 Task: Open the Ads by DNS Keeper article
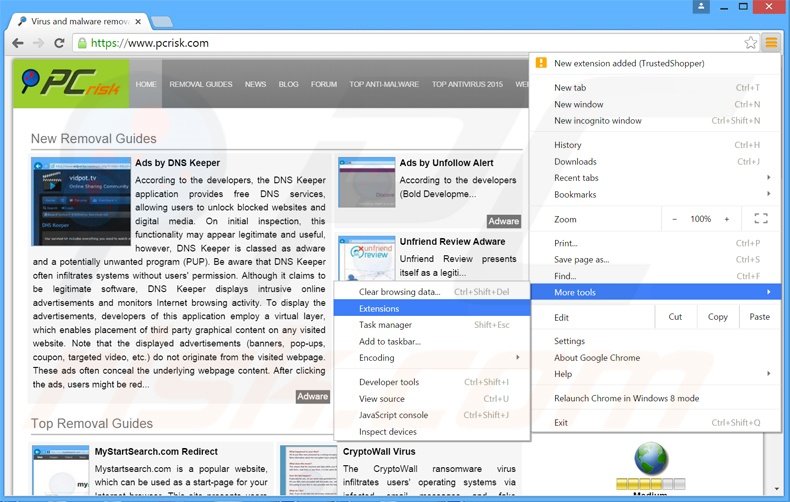point(177,163)
